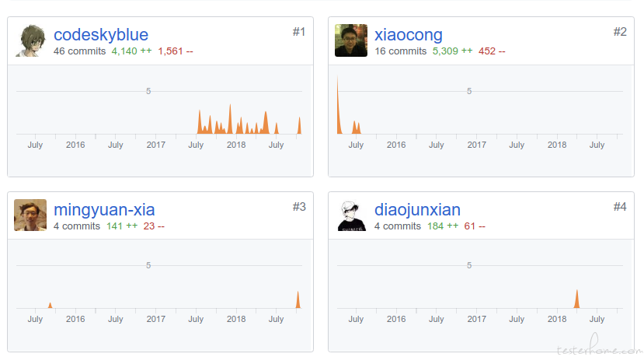The height and width of the screenshot is (364, 644).
Task: Click codeskyblue's 1,561 -- deletions count
Action: (176, 51)
